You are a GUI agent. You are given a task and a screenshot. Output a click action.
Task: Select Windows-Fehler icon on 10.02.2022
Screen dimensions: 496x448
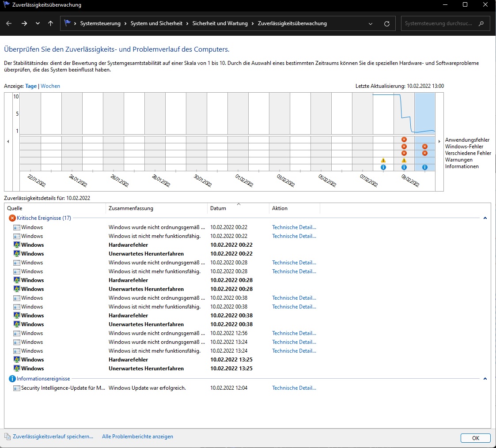click(425, 147)
